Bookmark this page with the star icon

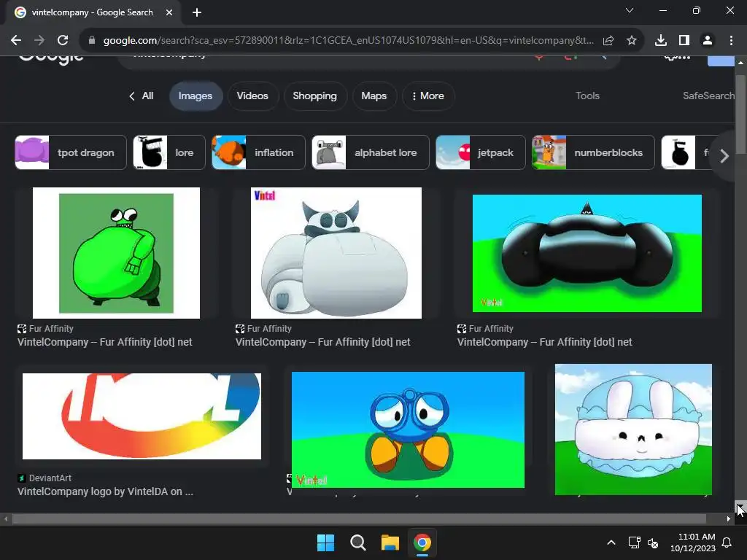click(x=632, y=41)
